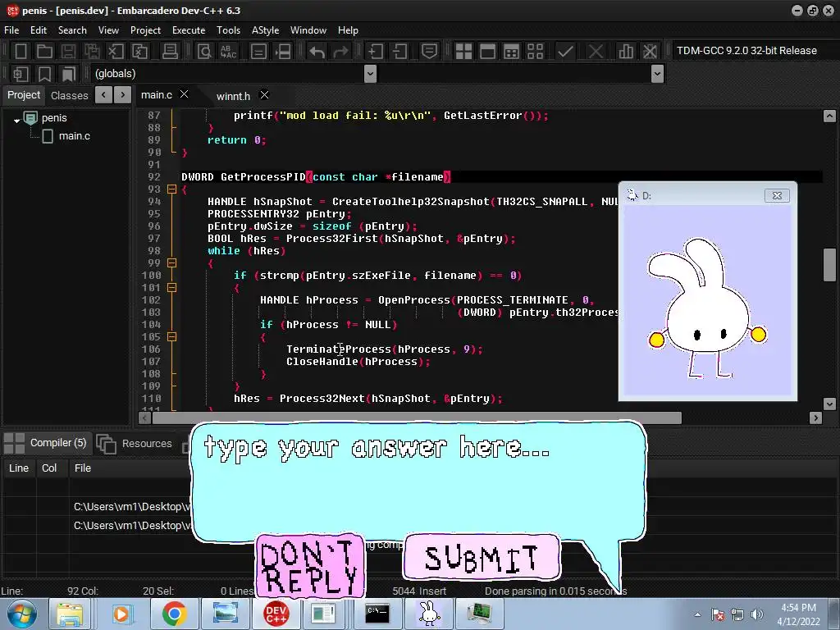This screenshot has height=630, width=840.
Task: Click the DON'T REPLY button
Action: click(310, 566)
